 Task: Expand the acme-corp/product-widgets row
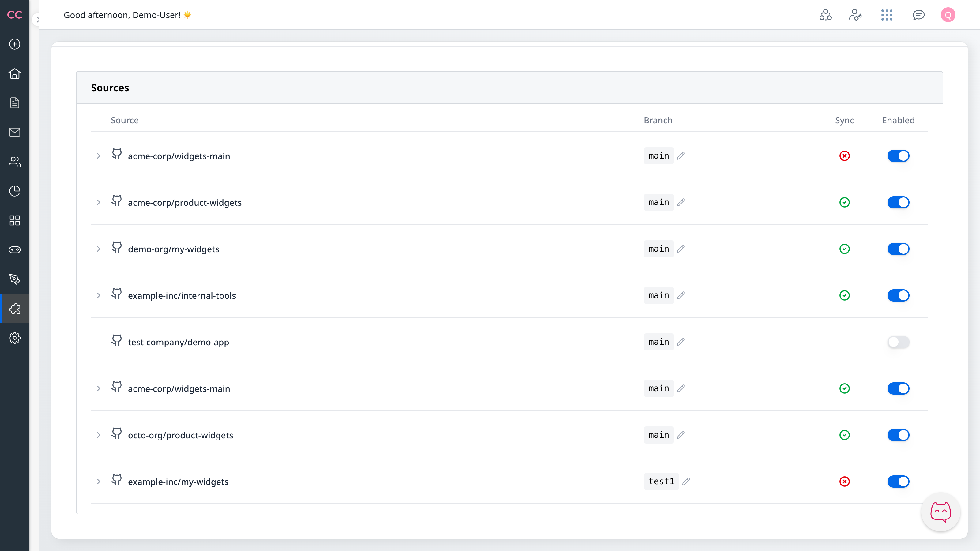tap(99, 202)
